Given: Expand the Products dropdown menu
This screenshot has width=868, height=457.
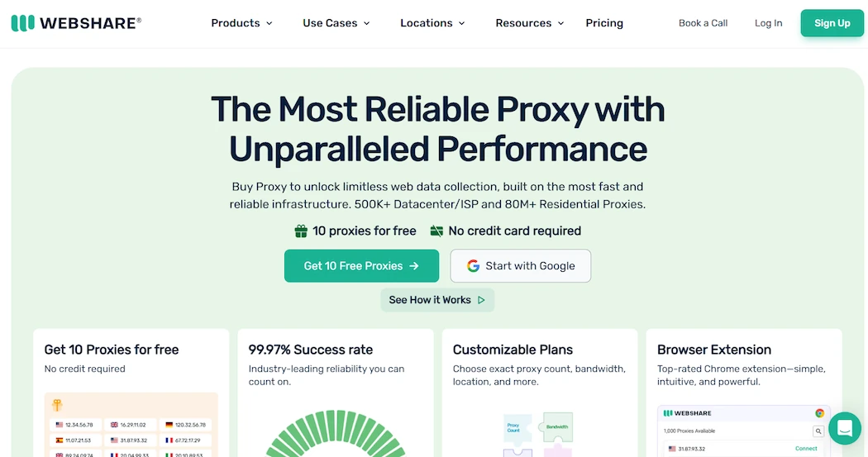Looking at the screenshot, I should pos(241,23).
